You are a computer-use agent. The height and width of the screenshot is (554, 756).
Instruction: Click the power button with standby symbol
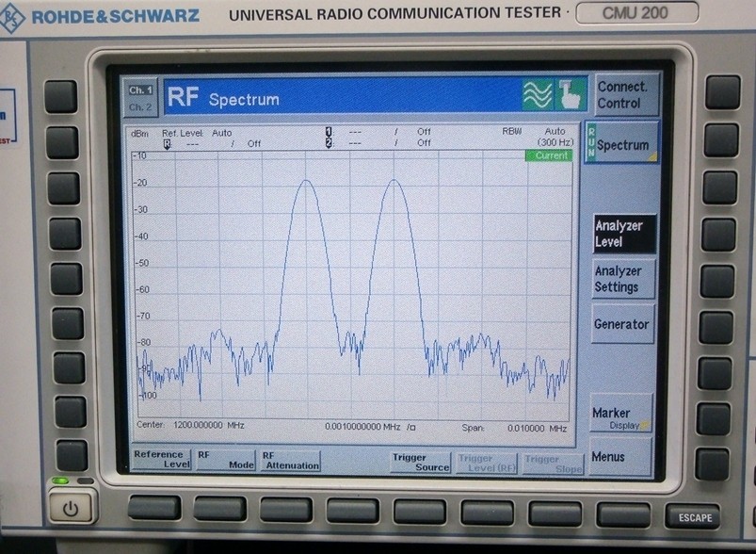tap(71, 508)
